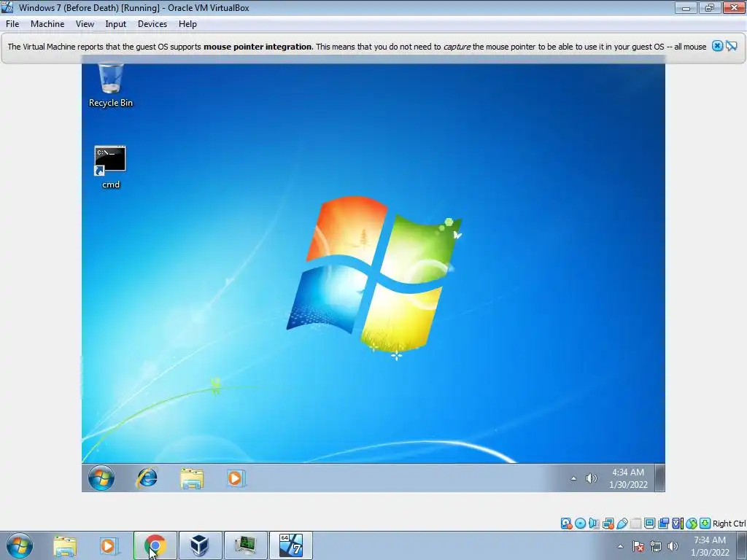Click the recording status icon

click(663, 524)
